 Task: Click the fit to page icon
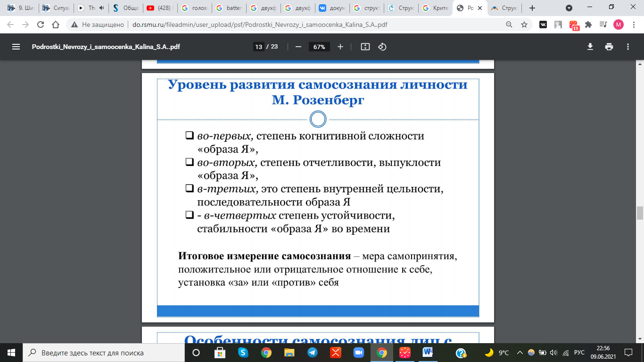click(365, 47)
